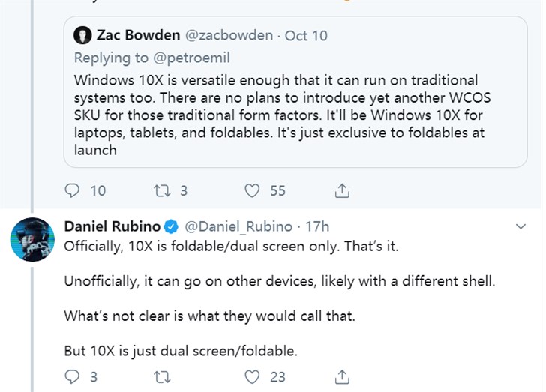The width and height of the screenshot is (546, 392).
Task: Open Daniel Rubino's profile picture
Action: [31, 240]
